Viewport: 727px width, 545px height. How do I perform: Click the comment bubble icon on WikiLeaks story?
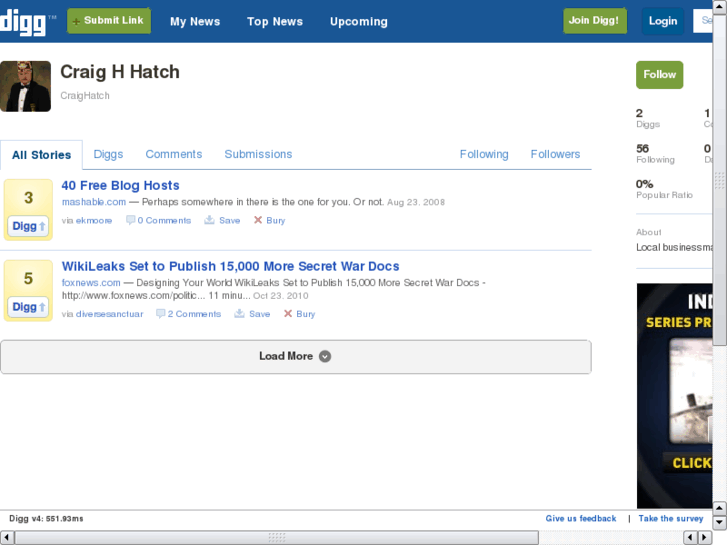pos(160,314)
